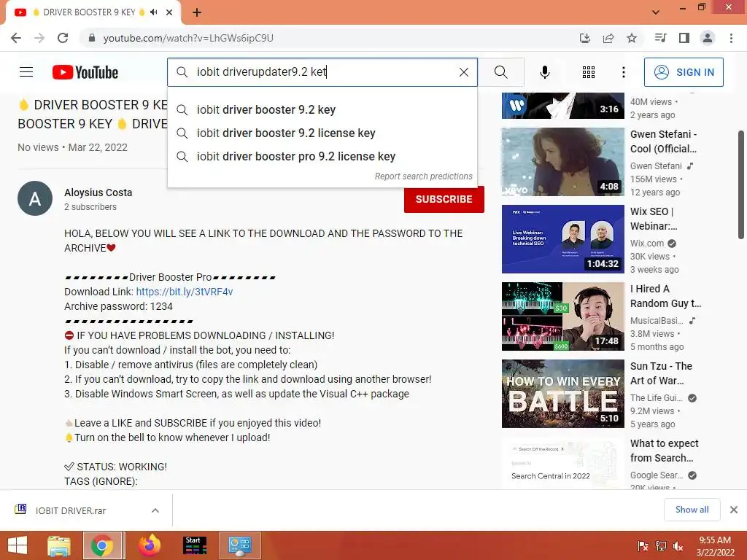Reload the YouTube page
Screen dimensions: 747x560
pos(63,38)
